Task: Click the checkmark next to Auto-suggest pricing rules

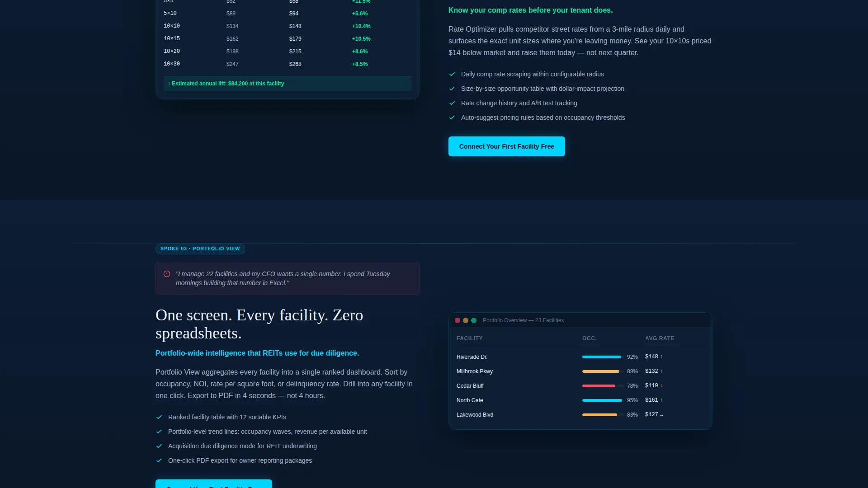Action: 452,117
